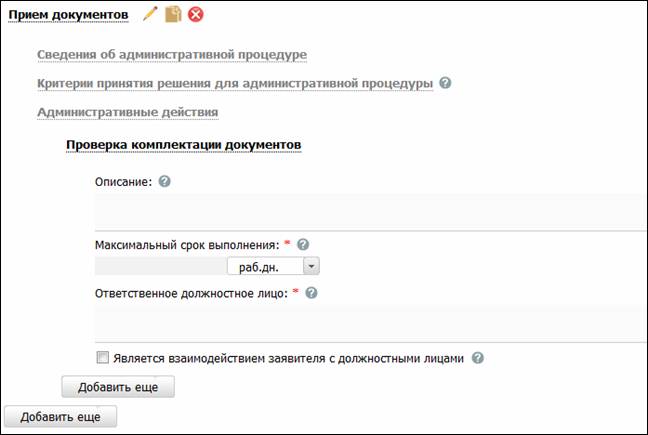Click the pencil edit icon beside Прием документов

[x=150, y=14]
